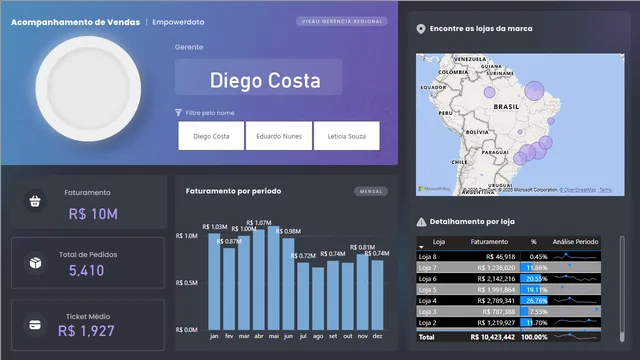Select the jan bar in revenue chart
The height and width of the screenshot is (360, 640).
214,282
